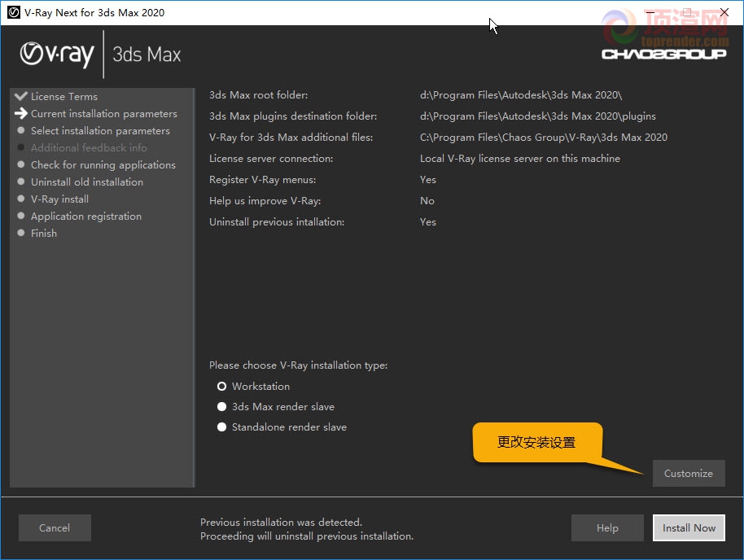Click the Proceeding will uninstall previous installation line
This screenshot has height=560, width=744.
point(307,536)
